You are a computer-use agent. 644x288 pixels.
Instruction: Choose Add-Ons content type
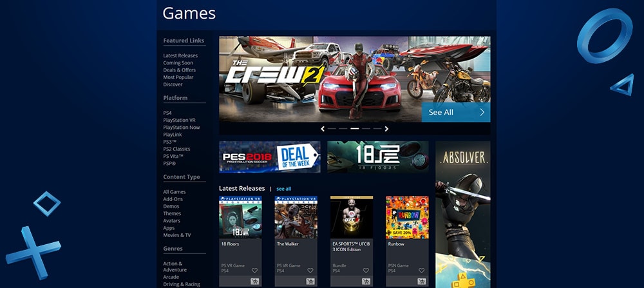tap(173, 199)
